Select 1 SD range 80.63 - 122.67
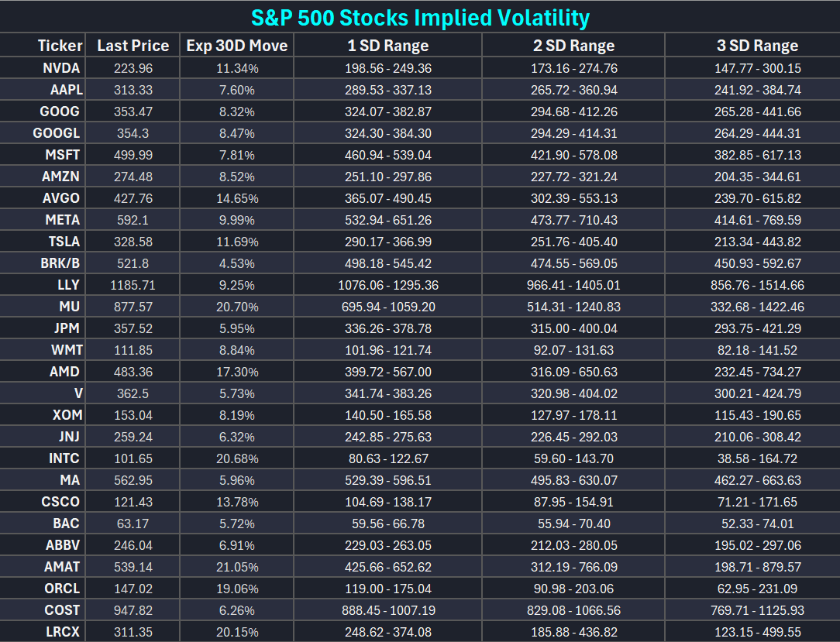The image size is (840, 642). pyautogui.click(x=388, y=459)
